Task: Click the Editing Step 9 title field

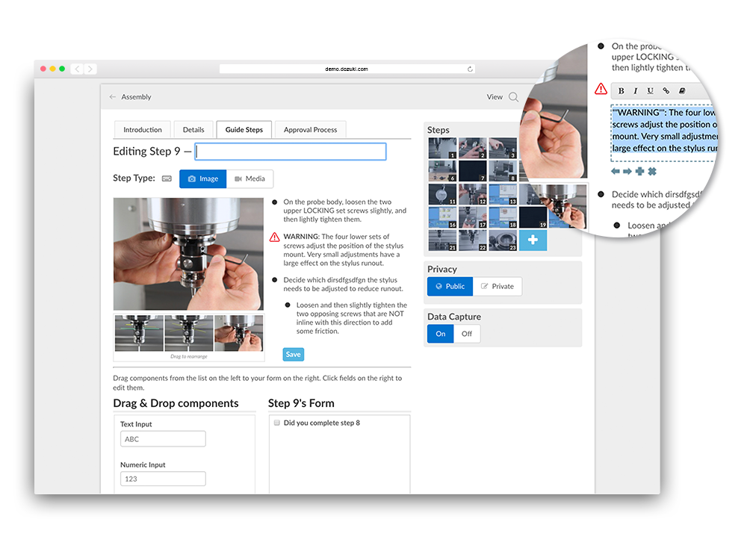Action: pyautogui.click(x=291, y=152)
